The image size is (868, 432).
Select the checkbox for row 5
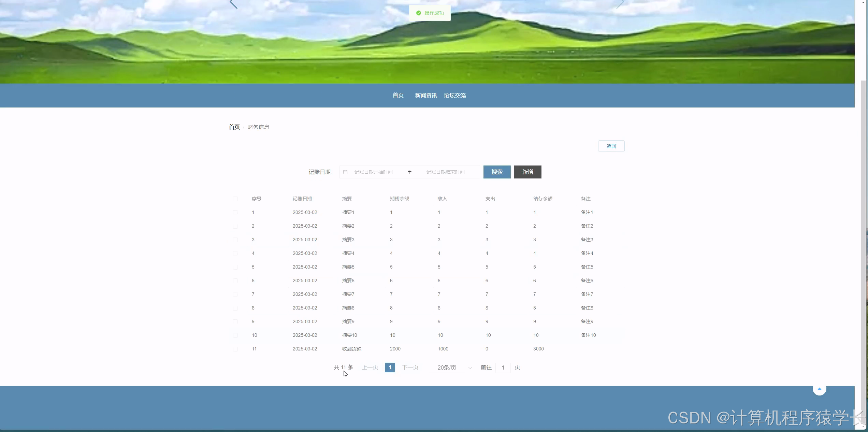235,267
